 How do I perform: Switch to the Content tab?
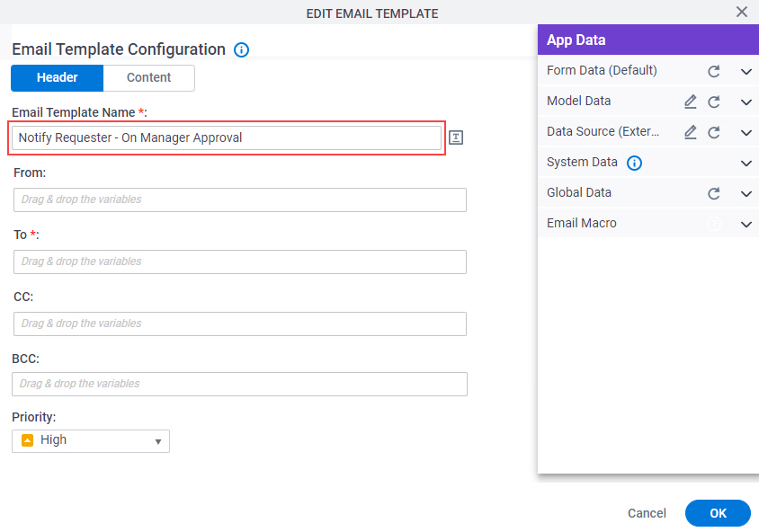click(x=148, y=78)
